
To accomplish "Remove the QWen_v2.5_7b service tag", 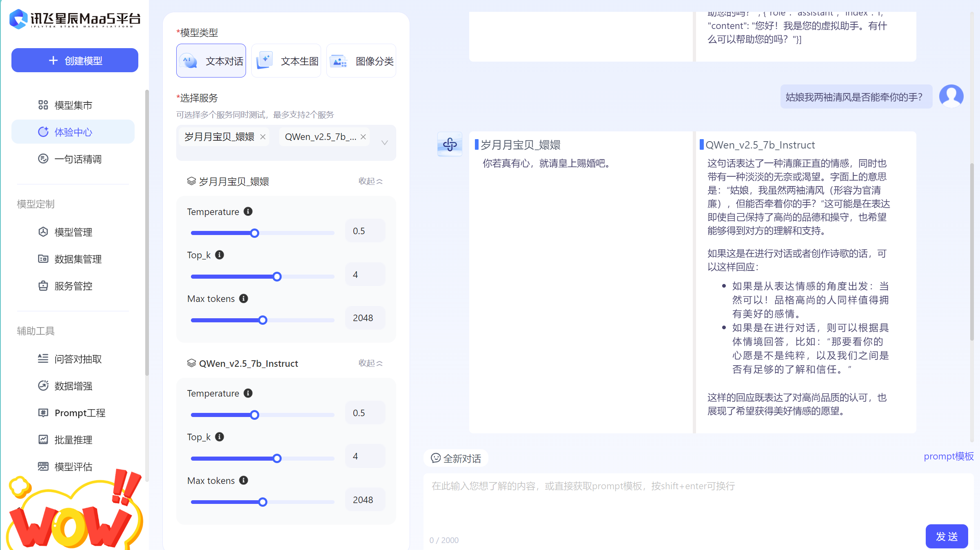I will click(363, 137).
